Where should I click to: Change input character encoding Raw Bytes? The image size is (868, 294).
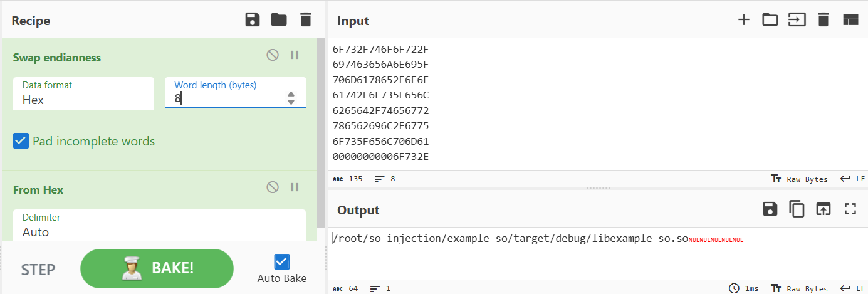(x=799, y=179)
